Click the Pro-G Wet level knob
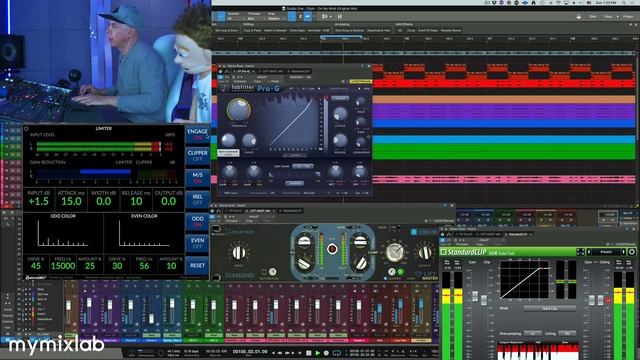 [x=336, y=171]
